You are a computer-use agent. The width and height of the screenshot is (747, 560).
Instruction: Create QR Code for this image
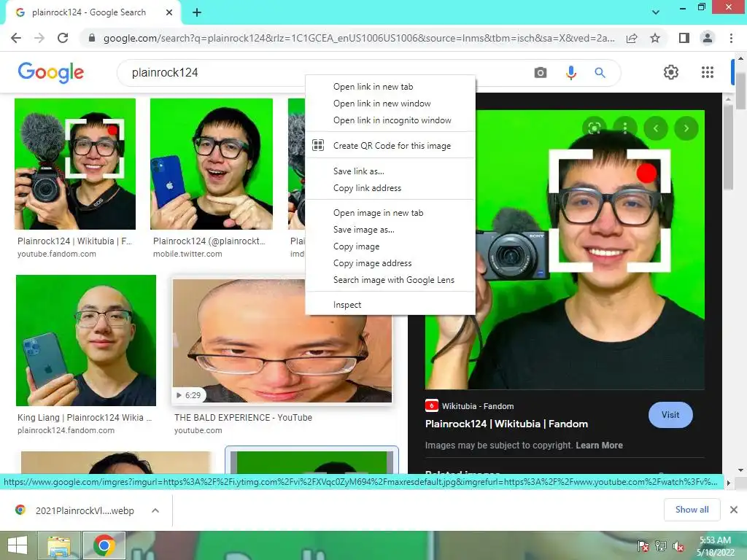pyautogui.click(x=390, y=146)
